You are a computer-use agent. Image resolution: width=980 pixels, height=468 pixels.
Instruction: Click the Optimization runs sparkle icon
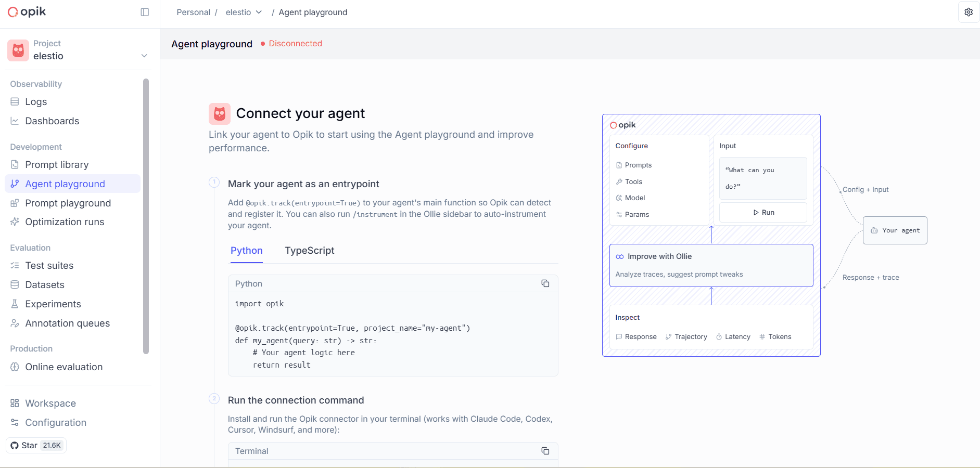pos(15,222)
